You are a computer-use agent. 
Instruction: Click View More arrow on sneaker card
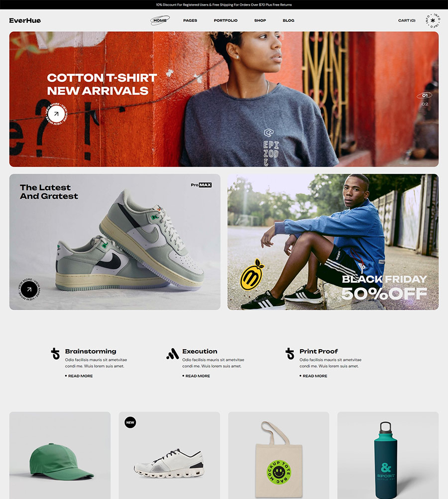click(x=29, y=289)
